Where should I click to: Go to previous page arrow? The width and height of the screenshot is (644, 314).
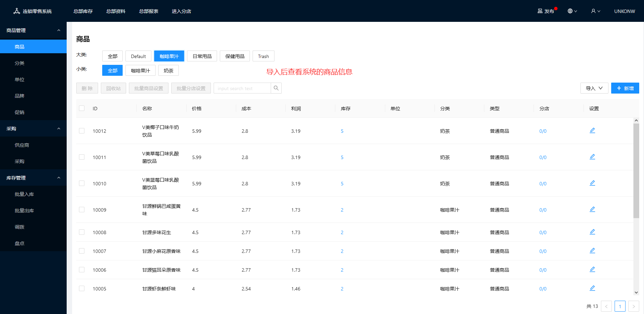606,306
